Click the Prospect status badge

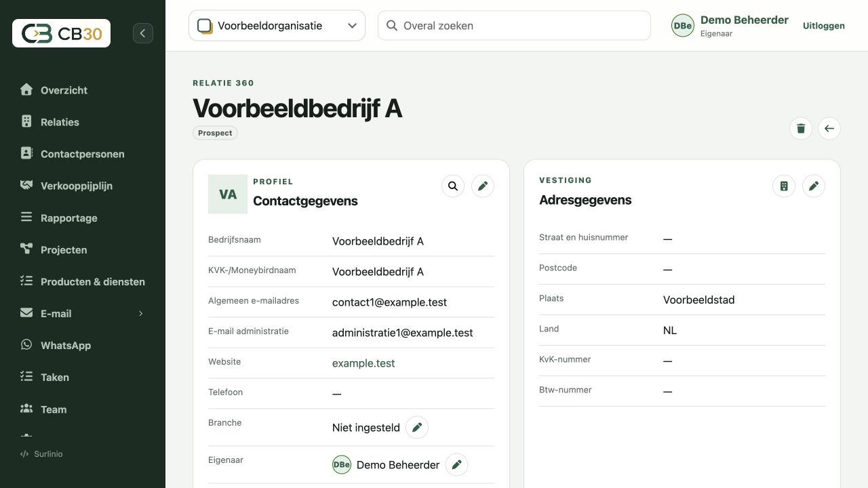tap(215, 133)
